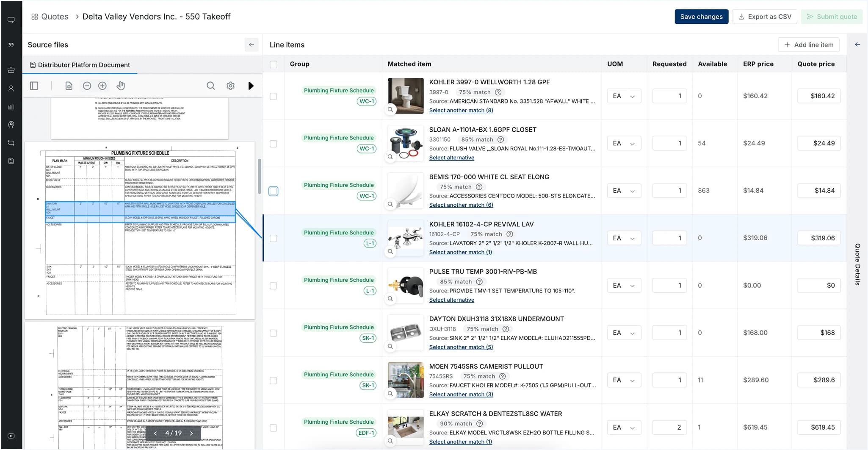Go to the next page of the PDF
This screenshot has height=450, width=868.
click(x=191, y=433)
